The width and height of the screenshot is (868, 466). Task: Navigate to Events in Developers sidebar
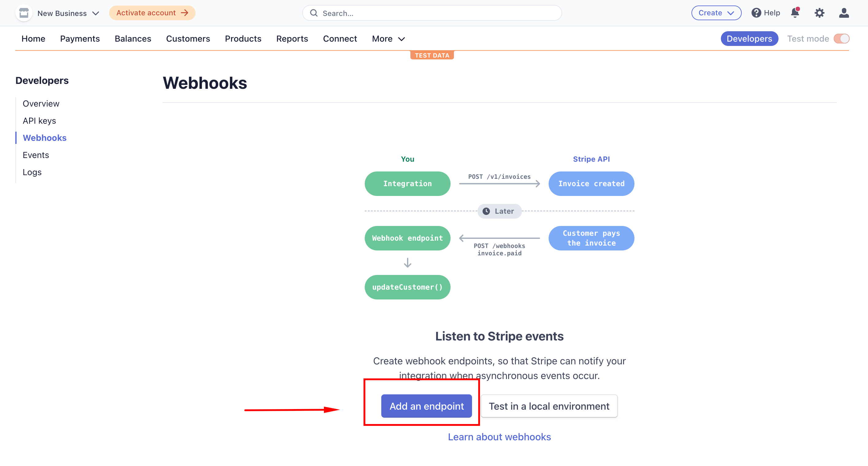(35, 155)
